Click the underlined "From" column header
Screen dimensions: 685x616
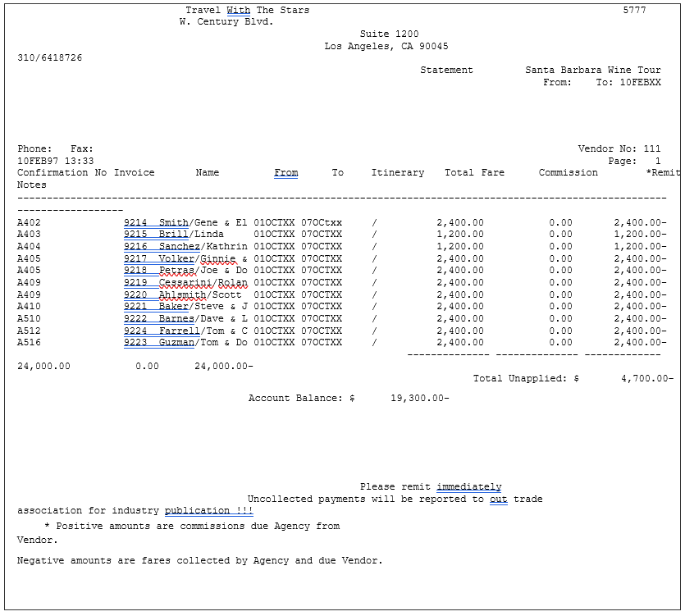tap(286, 172)
